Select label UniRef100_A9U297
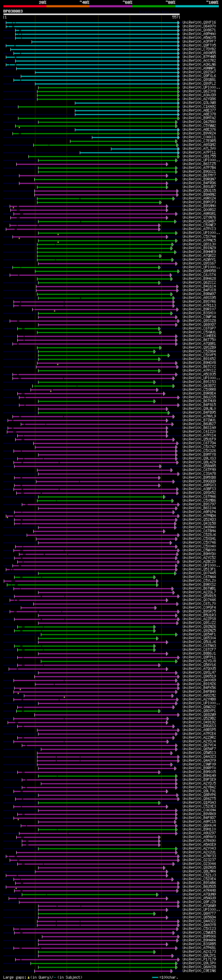Image resolution: width=222 pixels, height=980 pixels. [199, 833]
